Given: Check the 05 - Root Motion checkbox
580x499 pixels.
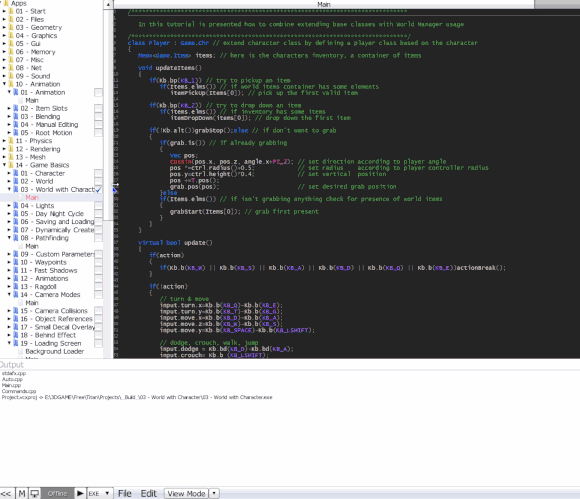Looking at the screenshot, I should (98, 132).
